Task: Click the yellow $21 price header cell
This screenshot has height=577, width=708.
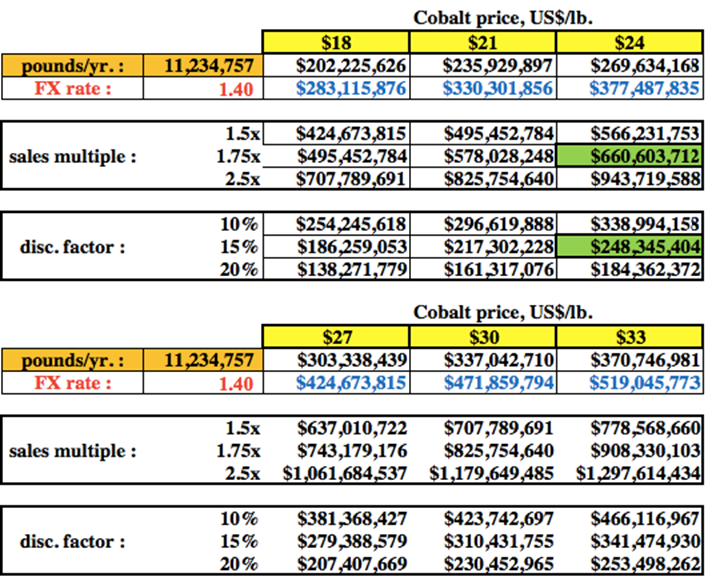Action: point(483,42)
